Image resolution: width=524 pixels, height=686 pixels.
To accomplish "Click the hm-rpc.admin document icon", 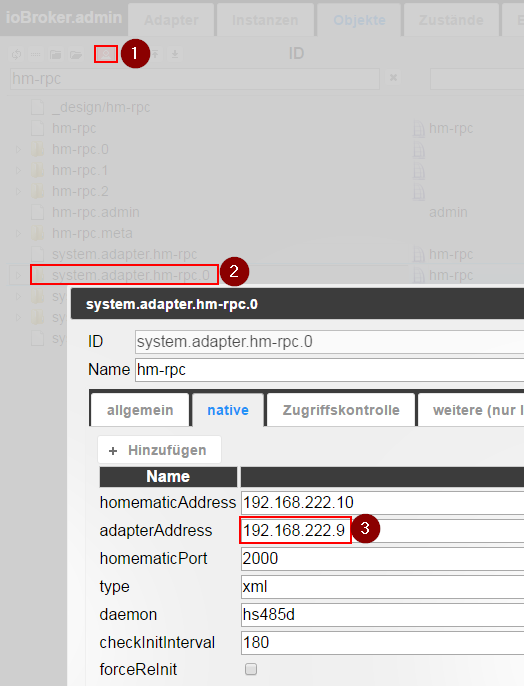I will coord(38,212).
